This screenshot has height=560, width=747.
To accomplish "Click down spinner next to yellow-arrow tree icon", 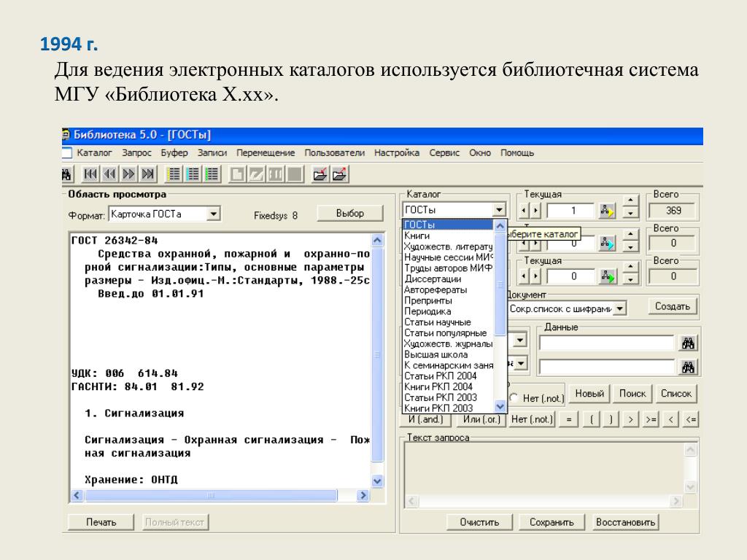I will tap(630, 214).
